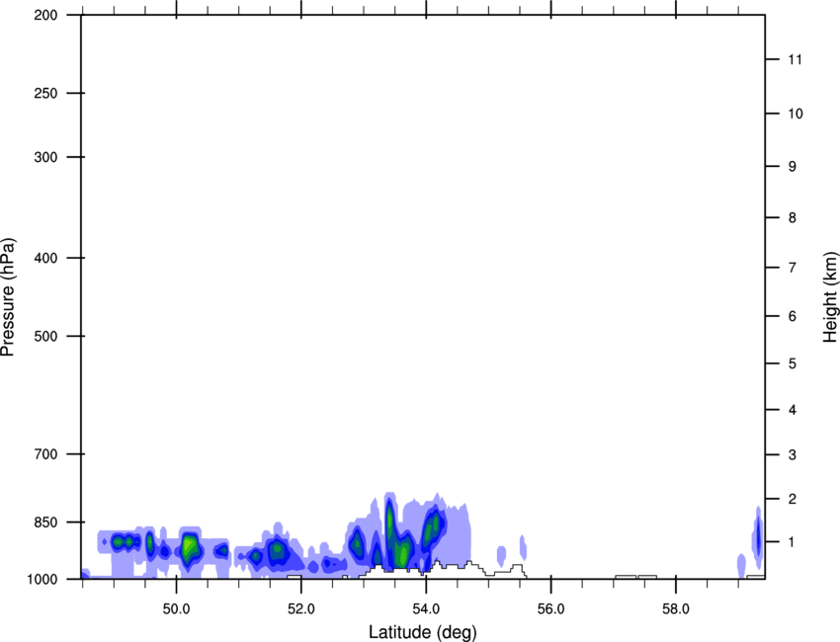Click the 9 km height label

[793, 167]
